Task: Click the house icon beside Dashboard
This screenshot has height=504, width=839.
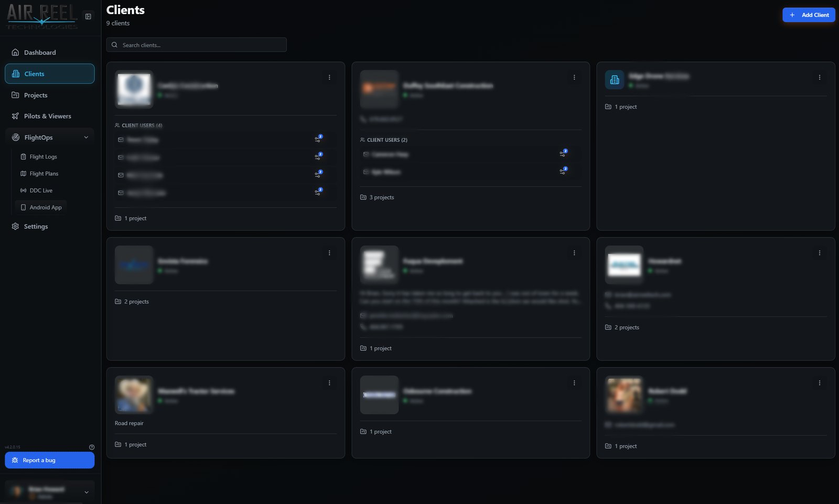Action: (15, 52)
